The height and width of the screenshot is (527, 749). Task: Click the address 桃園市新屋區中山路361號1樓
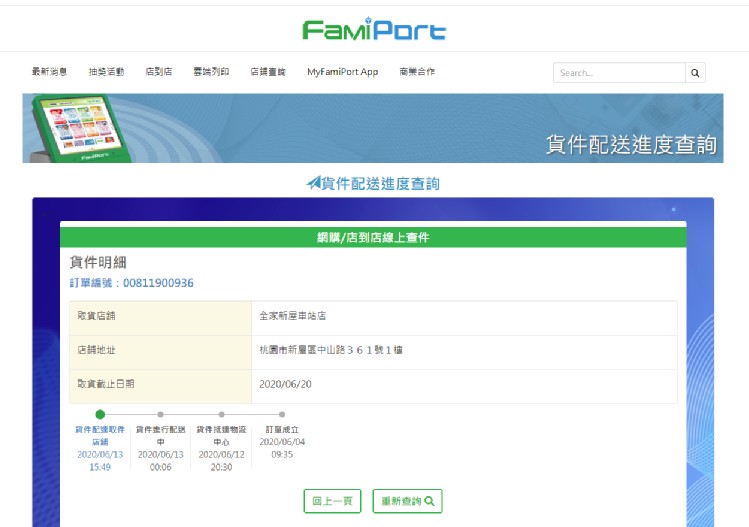(331, 350)
